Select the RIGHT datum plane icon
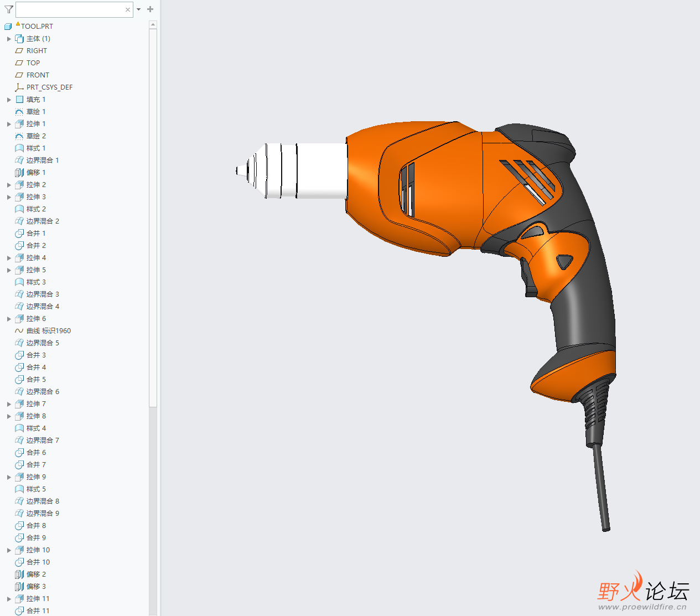 pyautogui.click(x=19, y=51)
